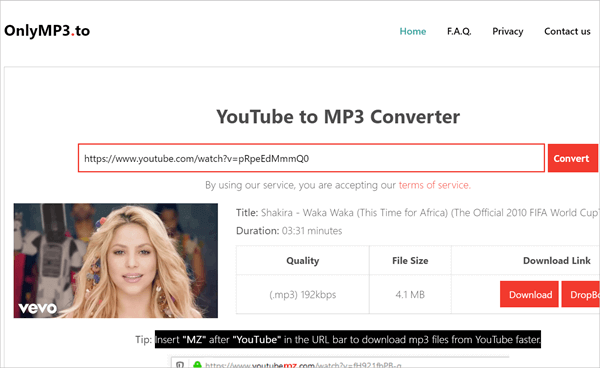Open the Home menu item
600x368 pixels.
coord(412,31)
